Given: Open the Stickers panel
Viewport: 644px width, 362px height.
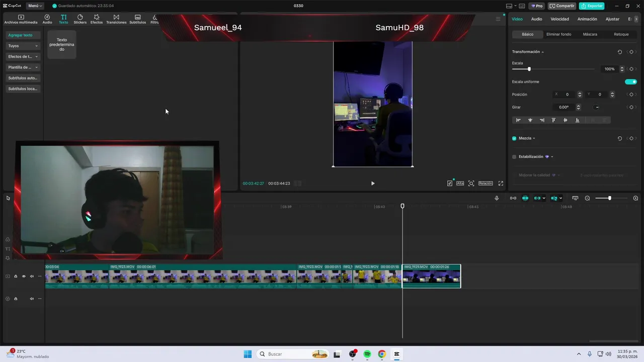Looking at the screenshot, I should pyautogui.click(x=80, y=19).
